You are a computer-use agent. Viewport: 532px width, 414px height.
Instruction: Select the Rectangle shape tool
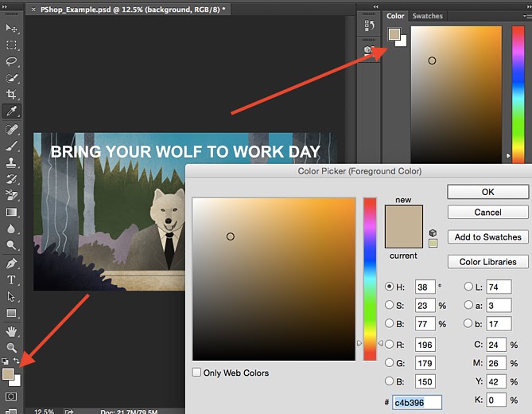click(x=11, y=313)
